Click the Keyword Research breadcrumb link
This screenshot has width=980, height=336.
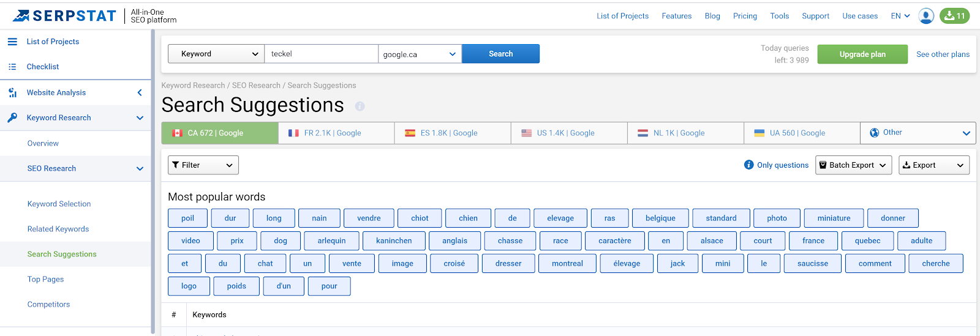tap(193, 86)
